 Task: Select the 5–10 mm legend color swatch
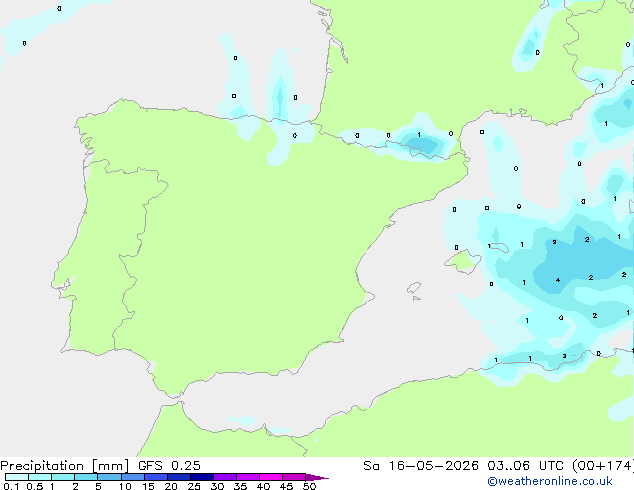109,477
